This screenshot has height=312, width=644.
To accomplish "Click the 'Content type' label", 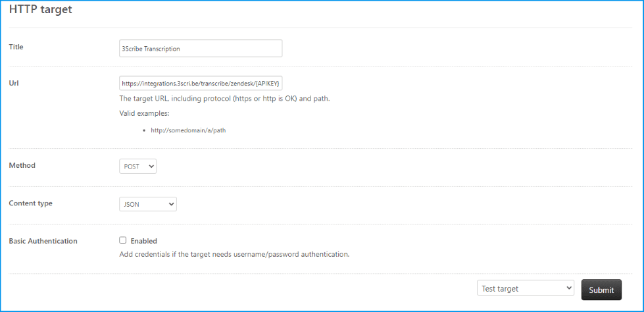I will pos(31,203).
